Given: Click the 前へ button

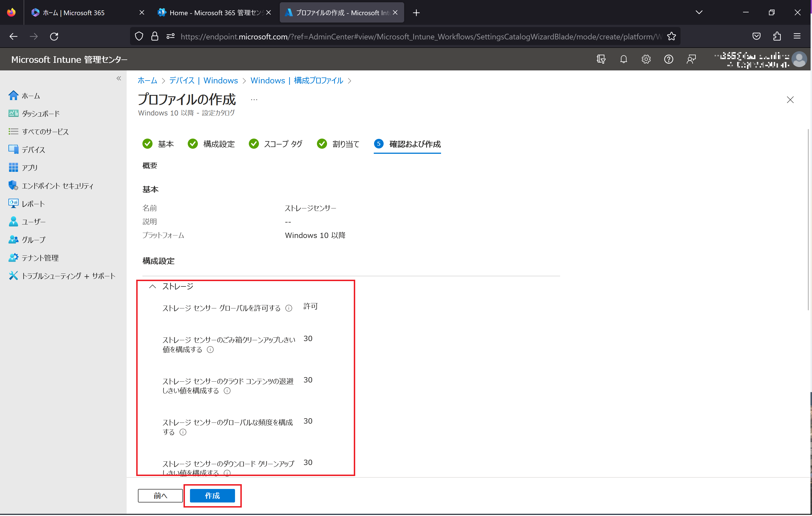Looking at the screenshot, I should tap(160, 495).
